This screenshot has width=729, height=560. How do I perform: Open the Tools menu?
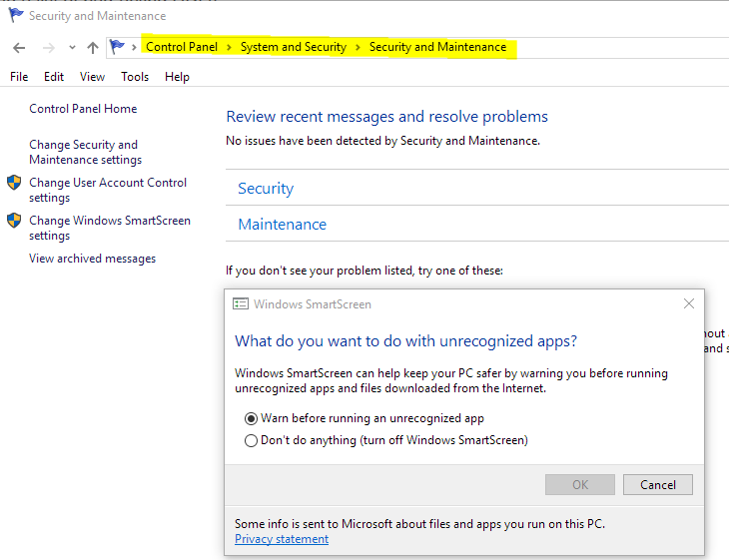click(x=135, y=77)
